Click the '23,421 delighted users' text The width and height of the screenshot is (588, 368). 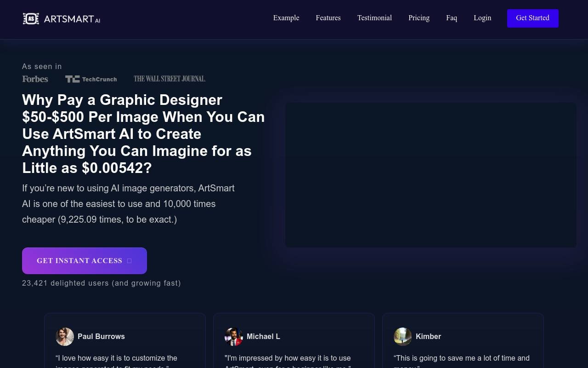click(x=102, y=283)
